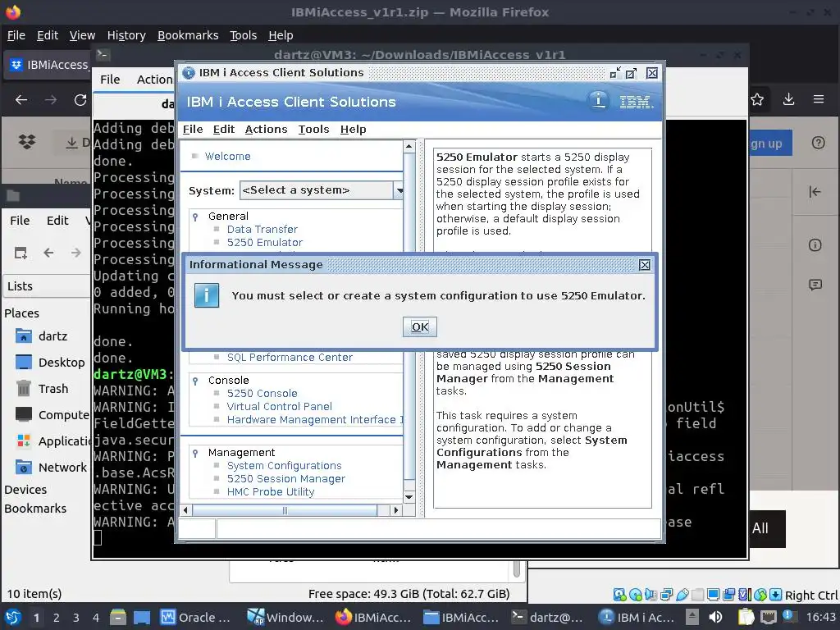Click the Dropbox help question mark icon
Screen dimensions: 840x630
tap(818, 143)
